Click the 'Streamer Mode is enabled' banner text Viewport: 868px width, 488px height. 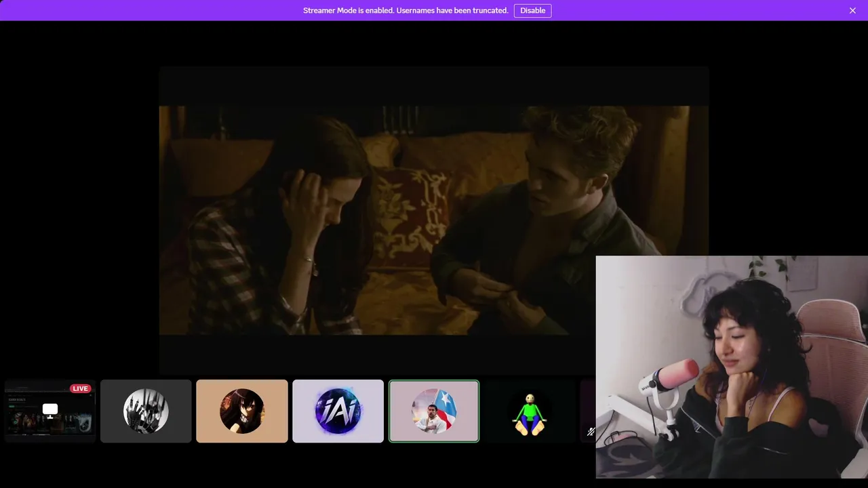pos(406,10)
